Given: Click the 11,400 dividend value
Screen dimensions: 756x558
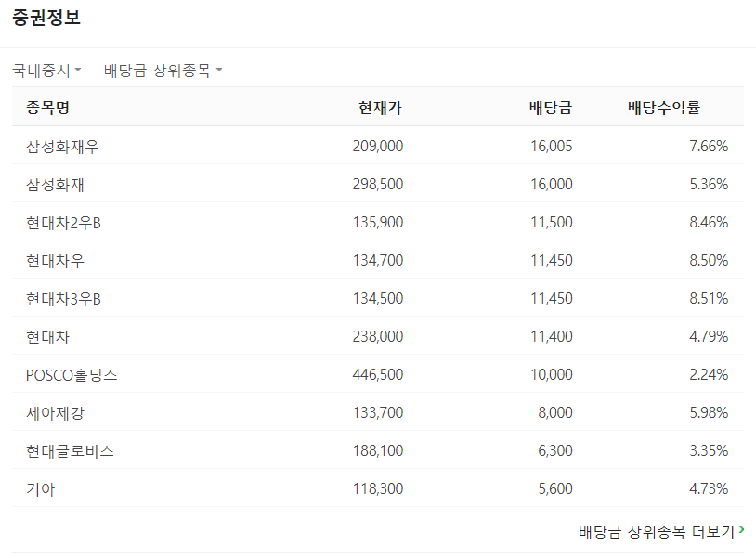Looking at the screenshot, I should (x=552, y=336).
